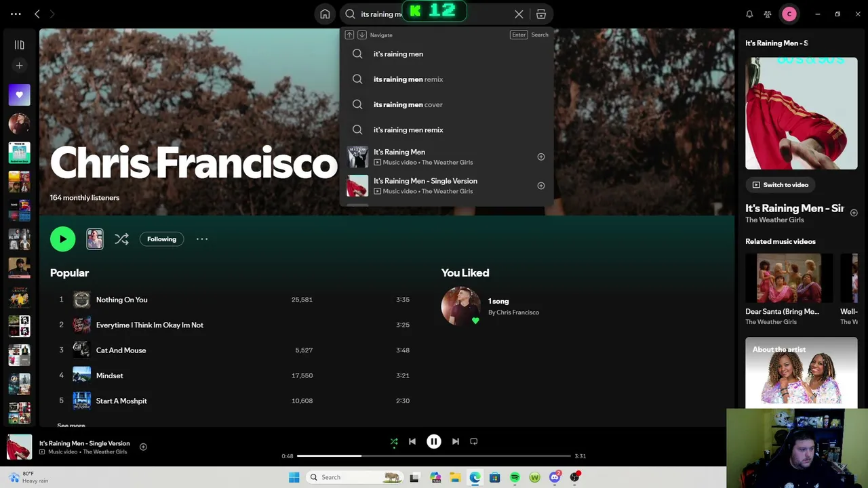Add It's Raining Men result to Liked Songs
The width and height of the screenshot is (868, 488).
(541, 157)
